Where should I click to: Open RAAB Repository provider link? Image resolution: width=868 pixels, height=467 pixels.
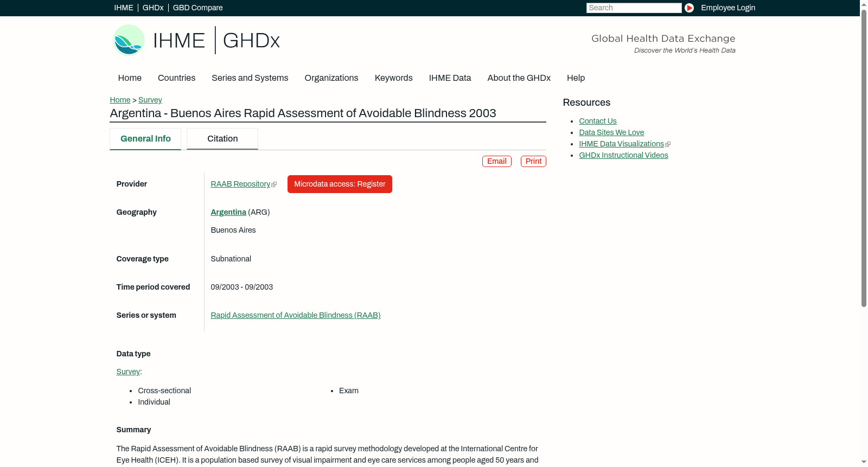240,184
